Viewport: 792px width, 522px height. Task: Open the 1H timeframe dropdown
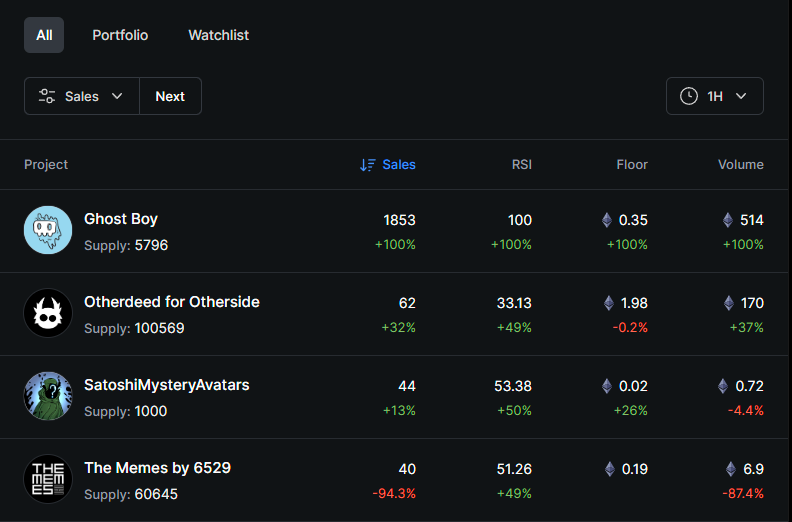click(715, 96)
